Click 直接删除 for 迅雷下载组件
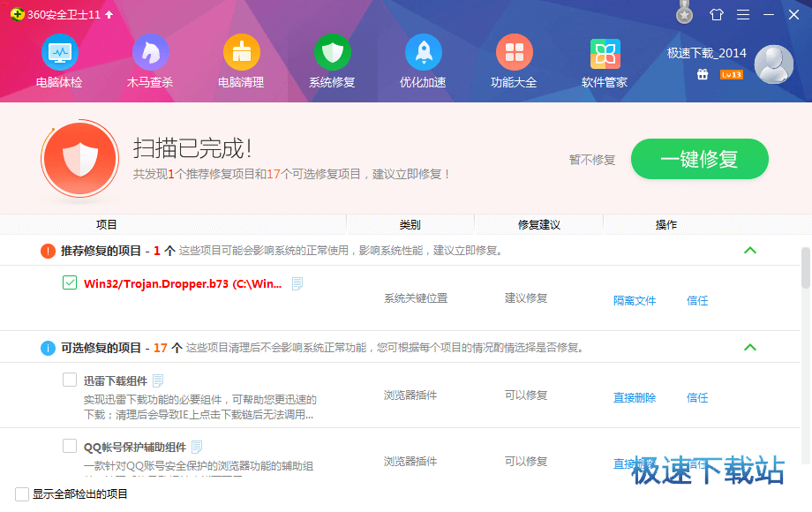 pyautogui.click(x=635, y=397)
